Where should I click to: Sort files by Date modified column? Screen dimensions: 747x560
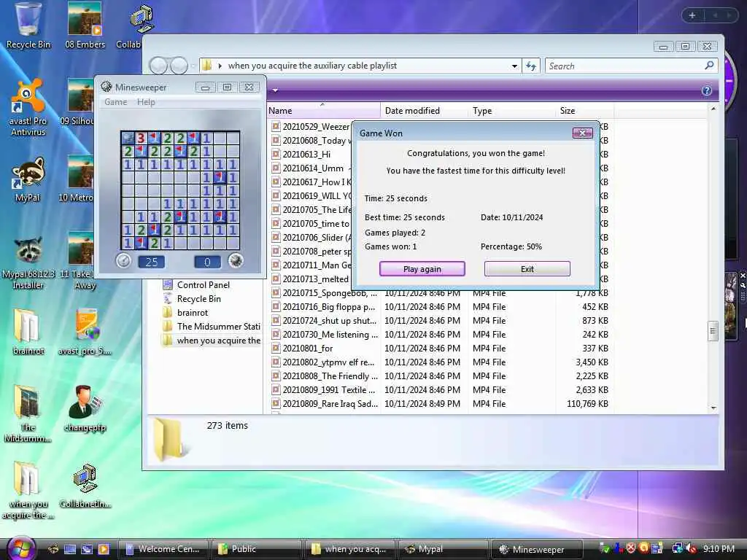coord(425,111)
